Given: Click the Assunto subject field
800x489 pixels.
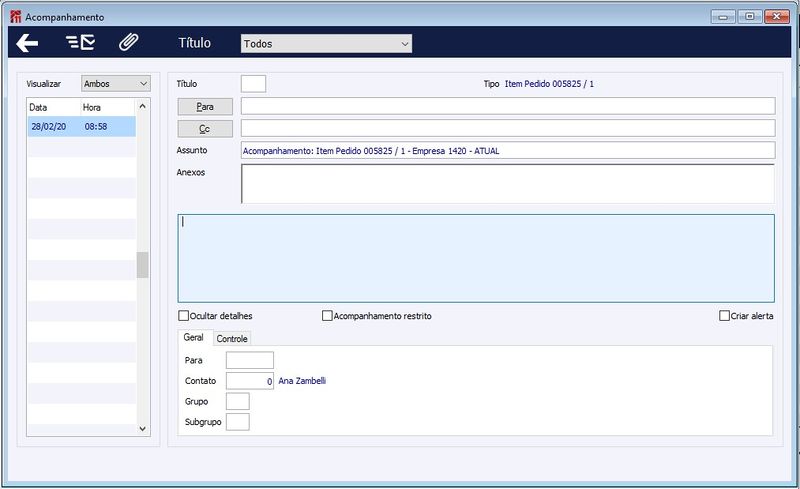Looking at the screenshot, I should click(x=508, y=151).
